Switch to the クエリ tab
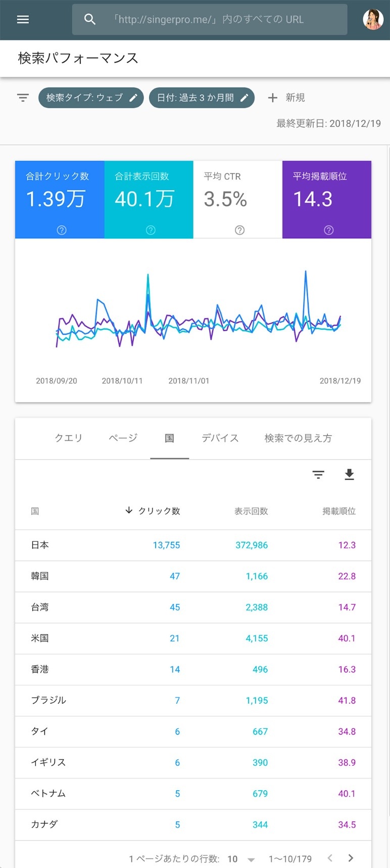The height and width of the screenshot is (868, 390). (69, 438)
